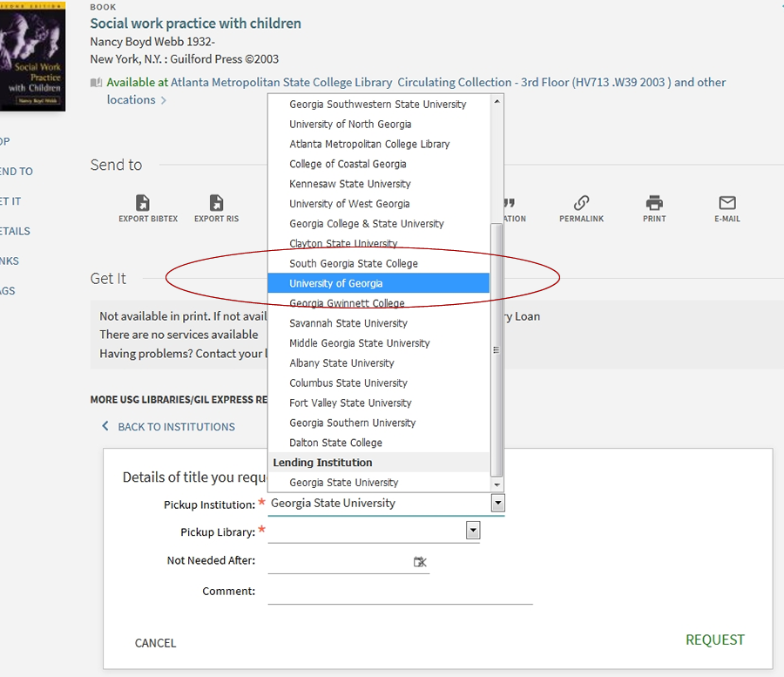The image size is (784, 677).
Task: Click the Pickup Institution dropdown arrow
Action: [x=497, y=503]
